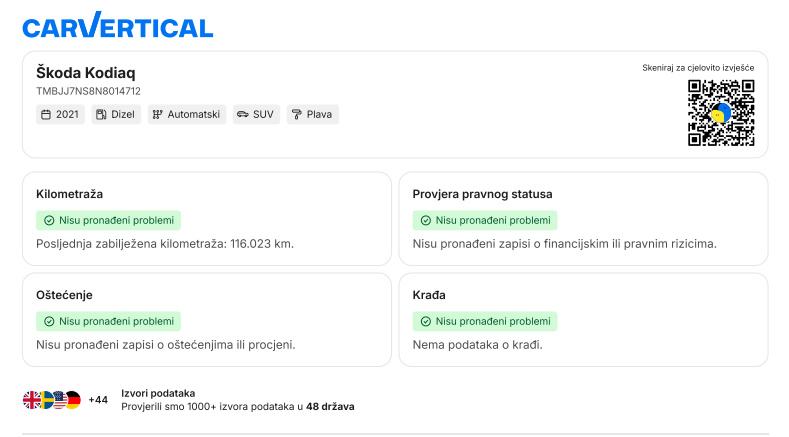Click the +44 countries counter
Image resolution: width=789 pixels, height=437 pixels.
click(x=98, y=400)
